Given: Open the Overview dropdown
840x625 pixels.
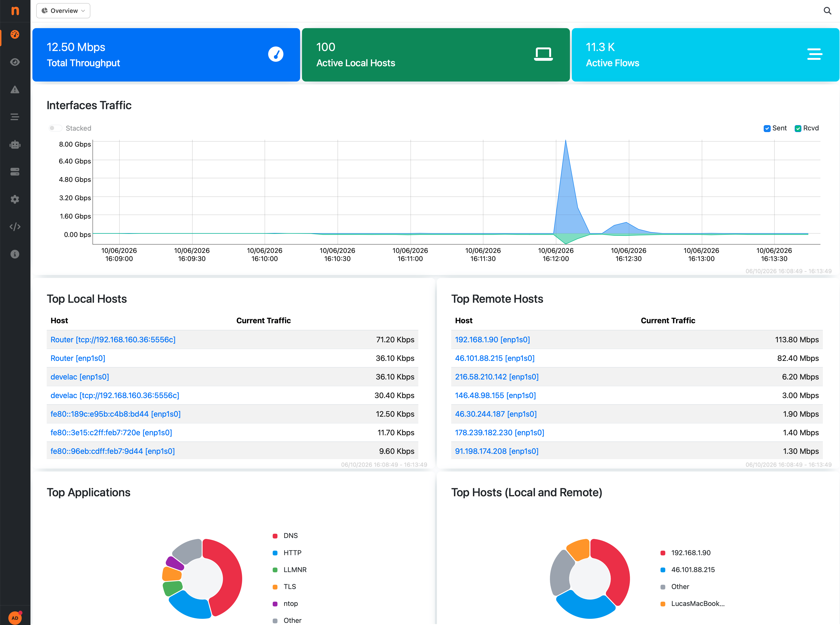Looking at the screenshot, I should 63,10.
